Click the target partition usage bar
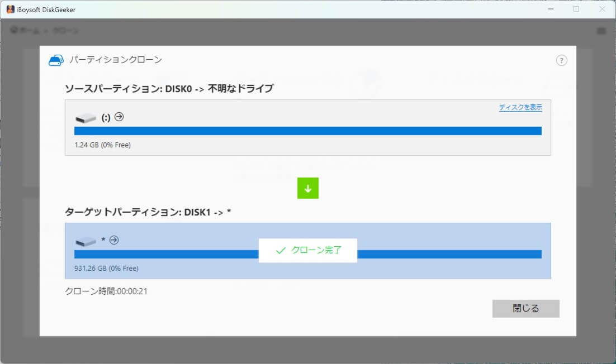Viewport: 616px width, 364px height. point(307,254)
